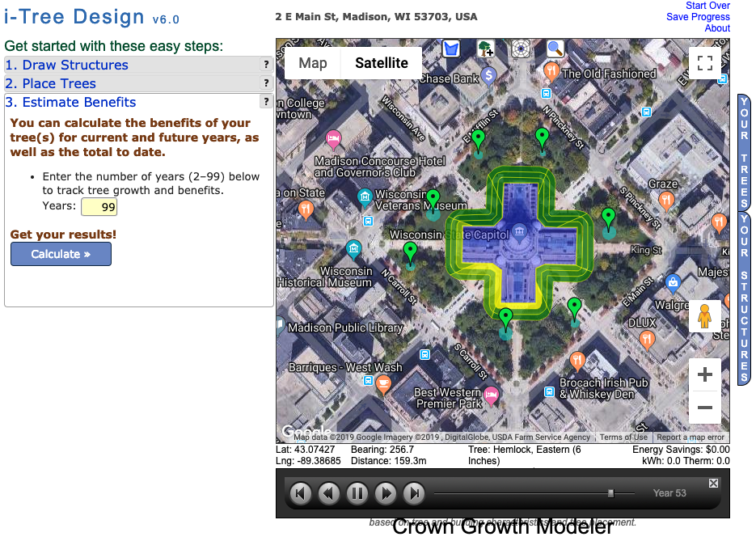Open the About link

pos(717,28)
